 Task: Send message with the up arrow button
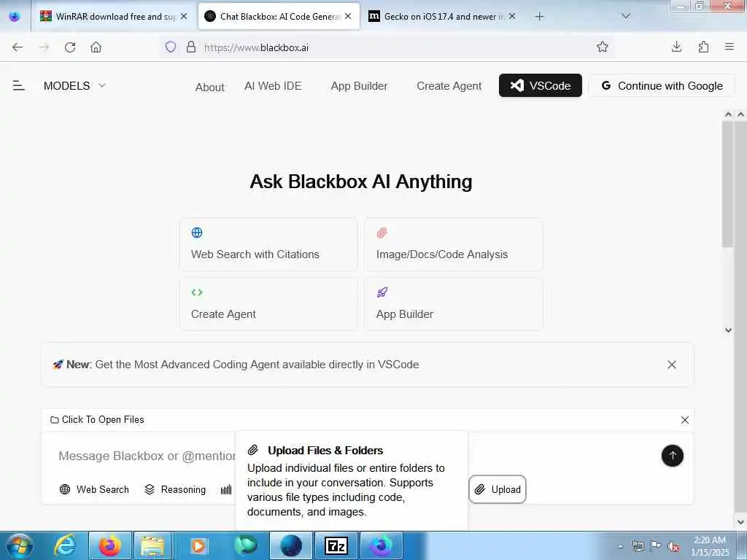coord(672,456)
